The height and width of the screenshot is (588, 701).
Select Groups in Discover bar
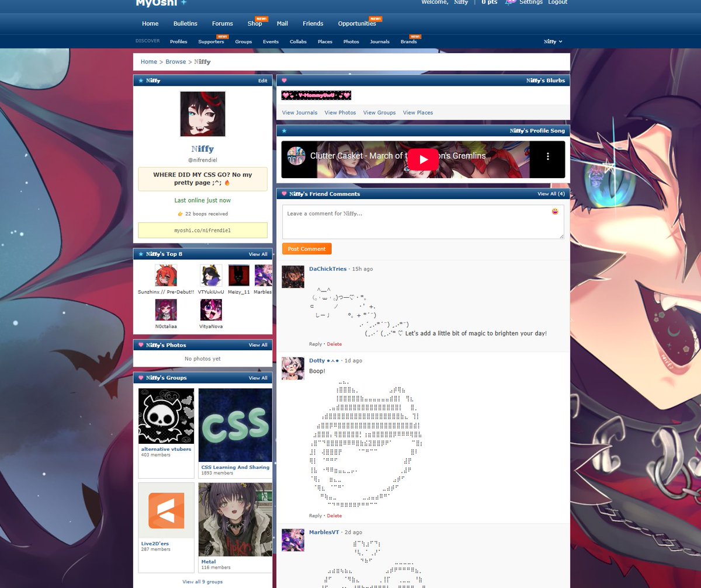244,41
